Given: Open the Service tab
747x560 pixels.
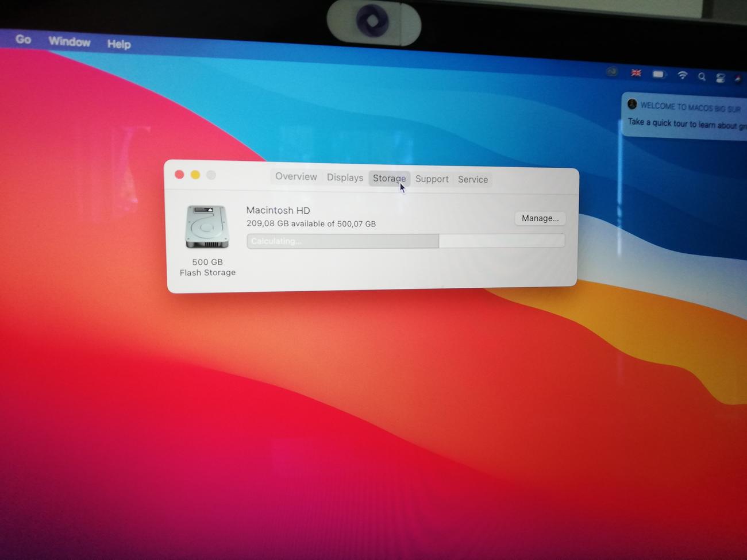Looking at the screenshot, I should pos(473,180).
